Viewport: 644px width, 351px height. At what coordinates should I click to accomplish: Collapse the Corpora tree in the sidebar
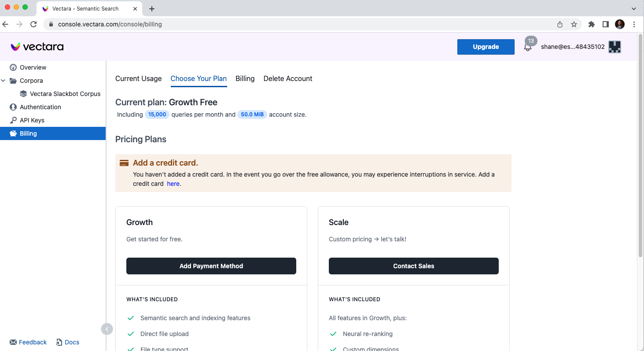click(4, 81)
